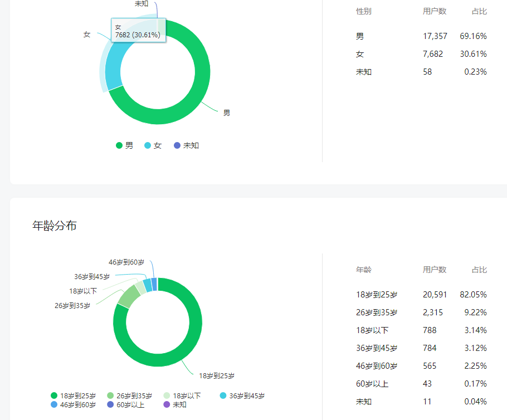Click the 0.04% percentage value
Image resolution: width=507 pixels, height=420 pixels.
(x=475, y=402)
